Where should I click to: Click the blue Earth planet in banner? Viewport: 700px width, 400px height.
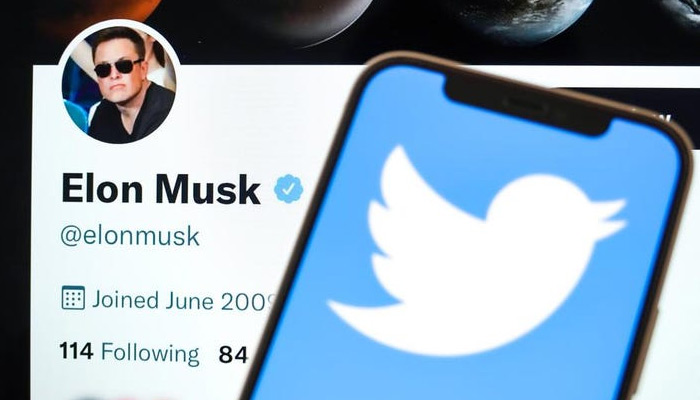click(525, 20)
